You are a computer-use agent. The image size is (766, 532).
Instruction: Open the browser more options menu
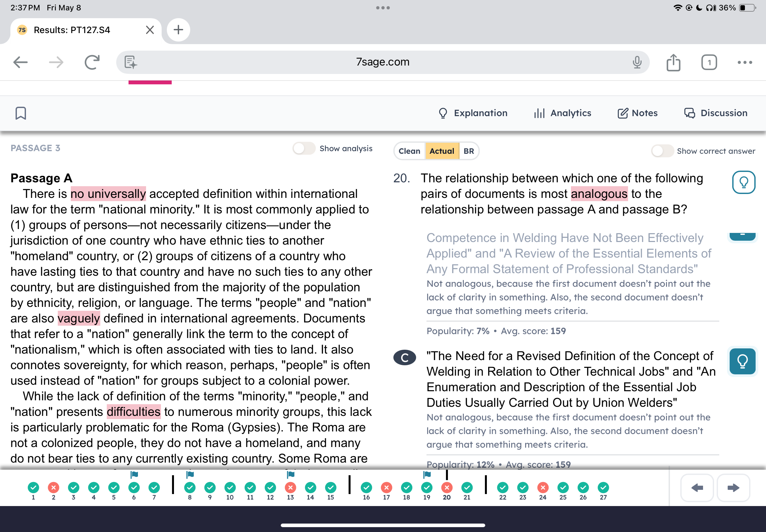pyautogui.click(x=745, y=62)
